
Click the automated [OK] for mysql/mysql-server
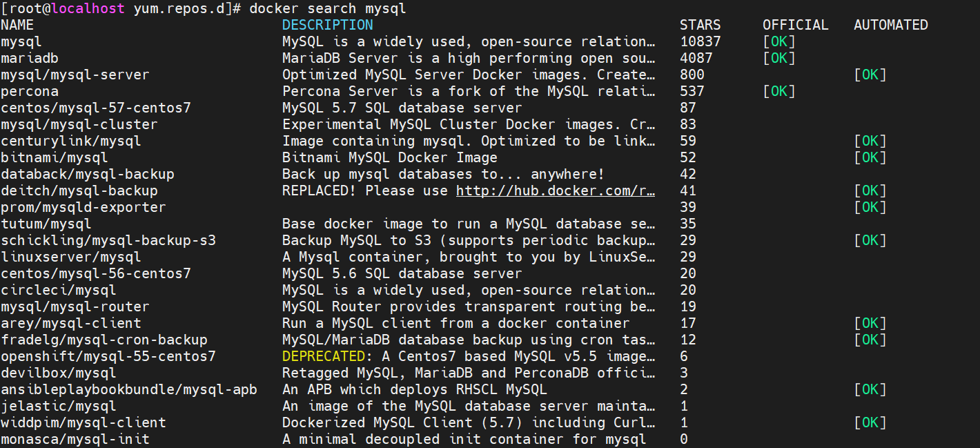pos(870,75)
